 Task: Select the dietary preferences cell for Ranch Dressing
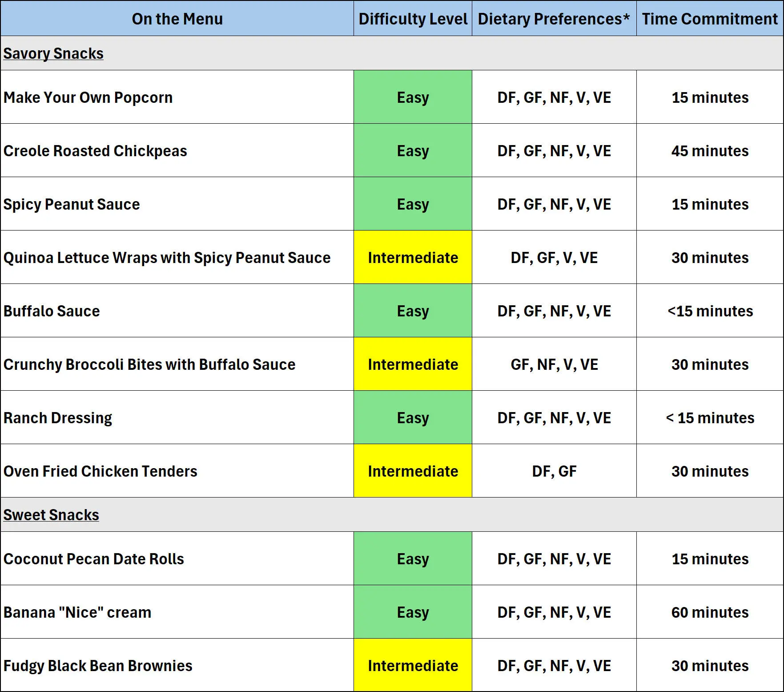(x=554, y=417)
